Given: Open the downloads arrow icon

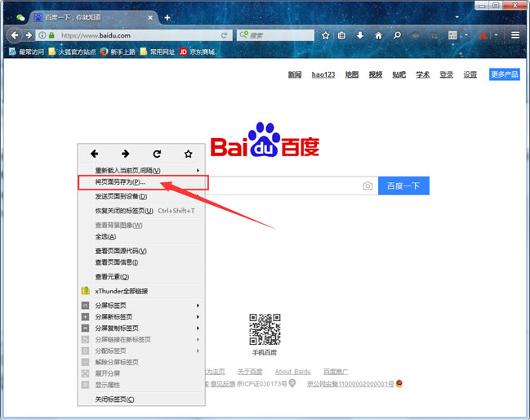Looking at the screenshot, I should (x=360, y=35).
